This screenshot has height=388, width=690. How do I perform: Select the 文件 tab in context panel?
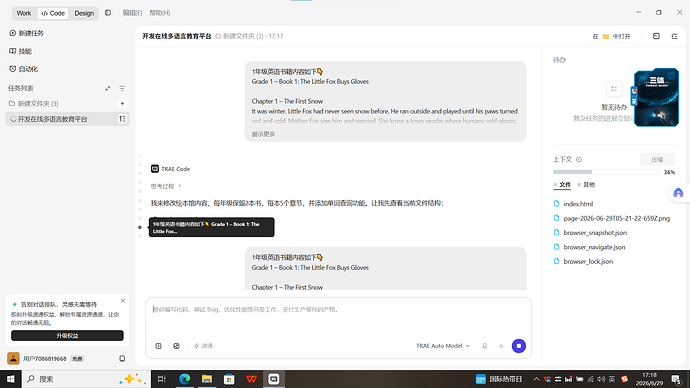point(562,185)
